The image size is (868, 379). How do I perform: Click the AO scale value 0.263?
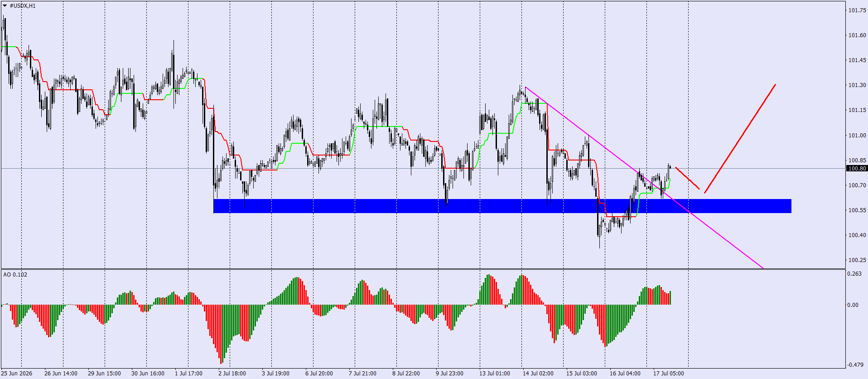click(x=854, y=274)
